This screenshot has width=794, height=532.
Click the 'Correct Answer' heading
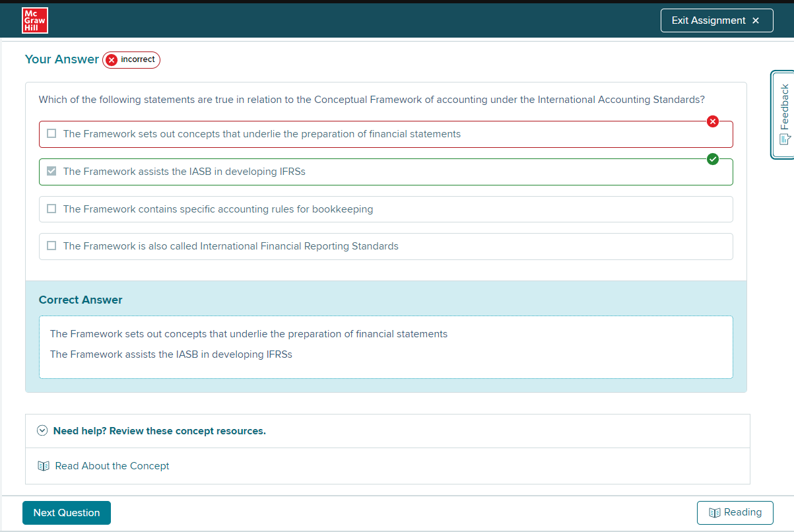81,300
